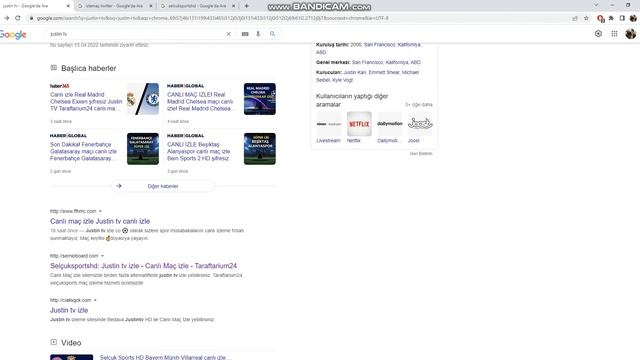Click San Francisco headquarters link

click(x=386, y=62)
